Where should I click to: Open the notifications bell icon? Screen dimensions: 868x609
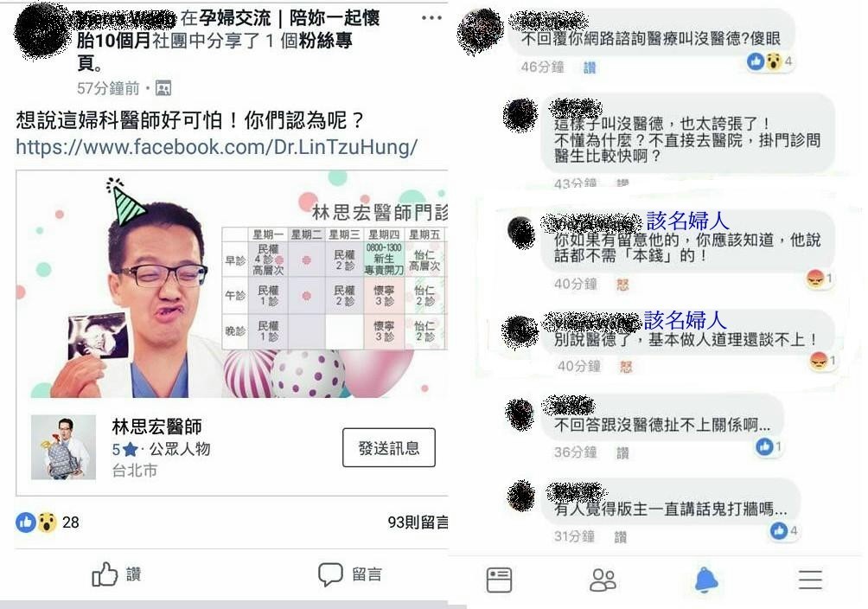pos(706,580)
